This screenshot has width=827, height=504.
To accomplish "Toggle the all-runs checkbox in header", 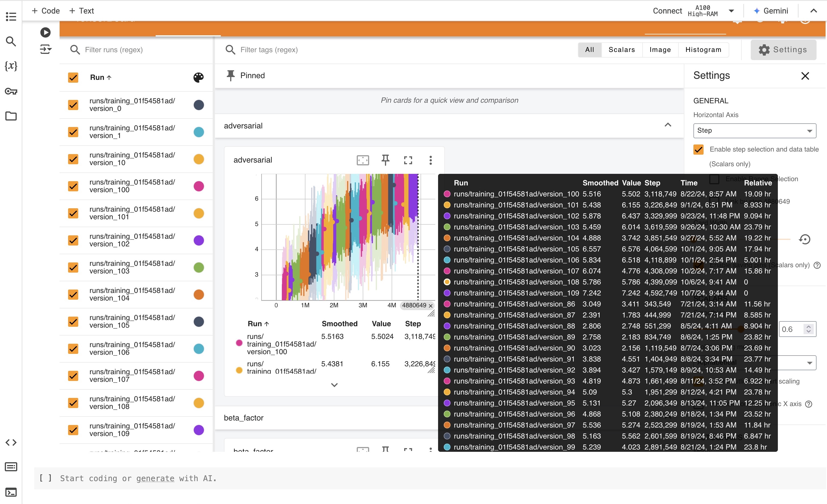I will [x=73, y=77].
